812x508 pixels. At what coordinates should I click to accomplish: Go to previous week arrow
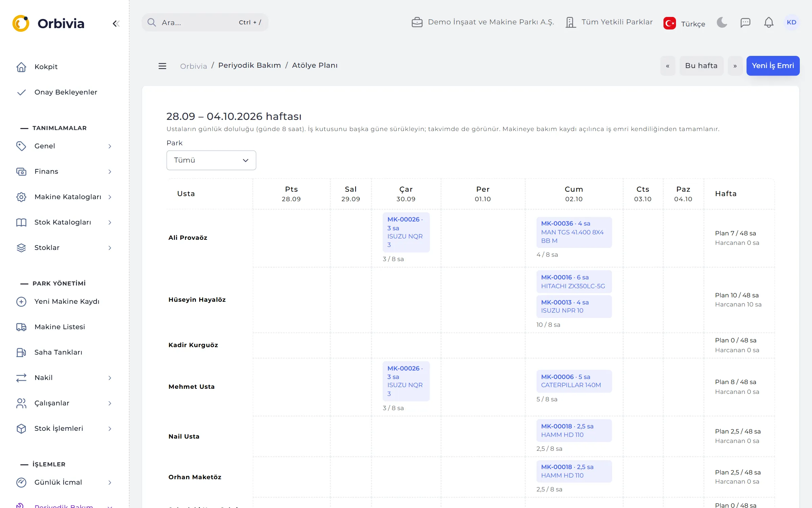pos(668,66)
